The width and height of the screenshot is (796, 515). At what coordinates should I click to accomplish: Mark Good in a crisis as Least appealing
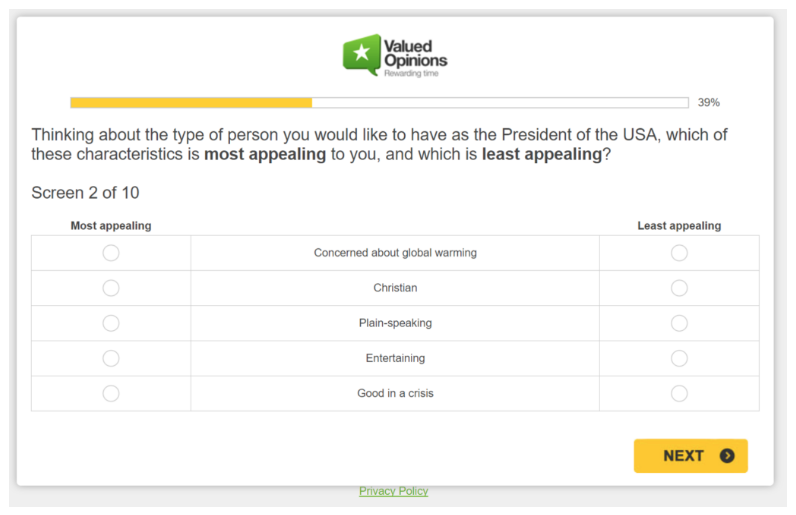click(679, 393)
